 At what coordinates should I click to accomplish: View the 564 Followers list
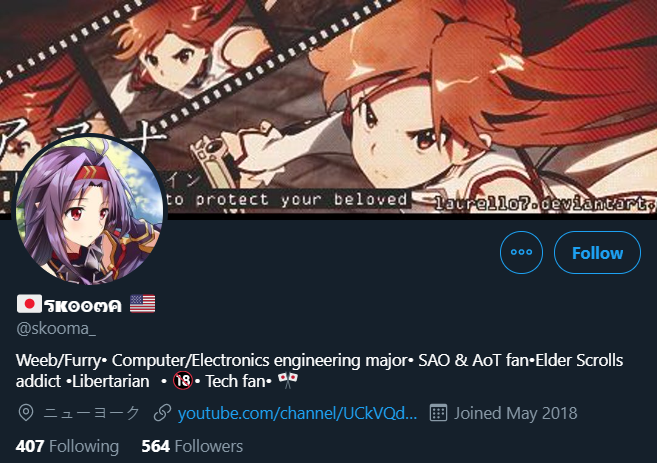coord(192,446)
